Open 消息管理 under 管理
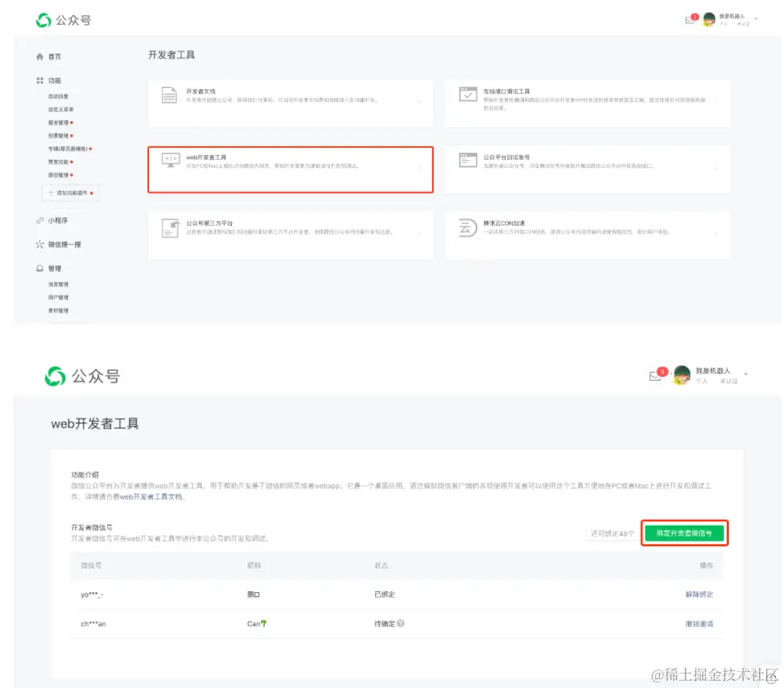The image size is (784, 688). (x=58, y=285)
